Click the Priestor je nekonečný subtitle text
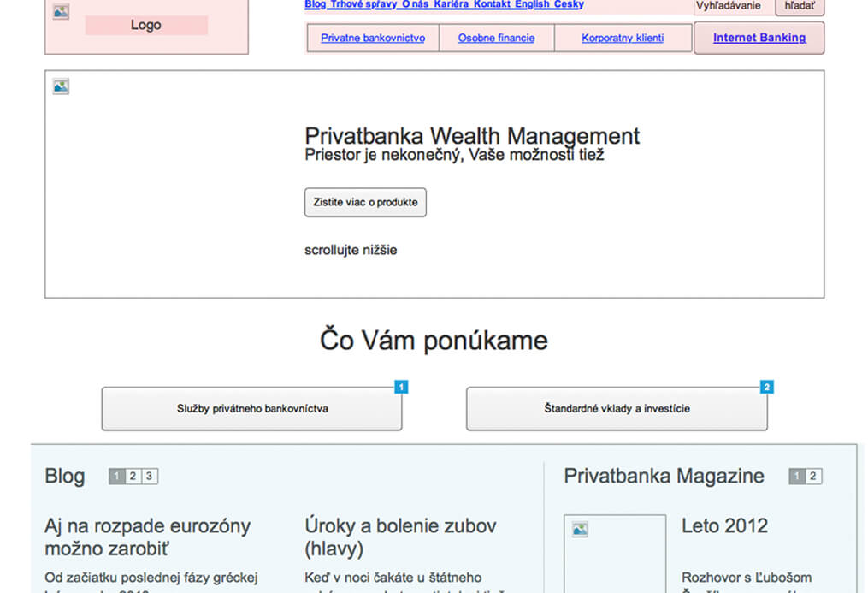 coord(454,155)
